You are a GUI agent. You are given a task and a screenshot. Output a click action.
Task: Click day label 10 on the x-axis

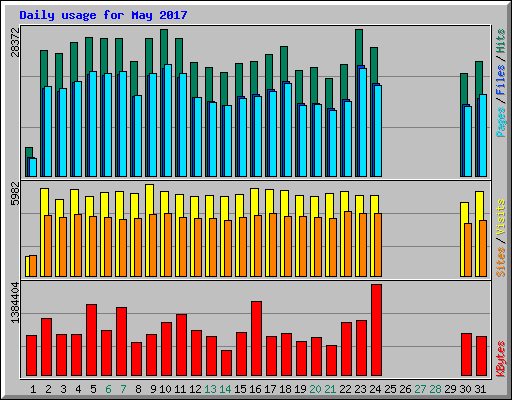tap(165, 389)
